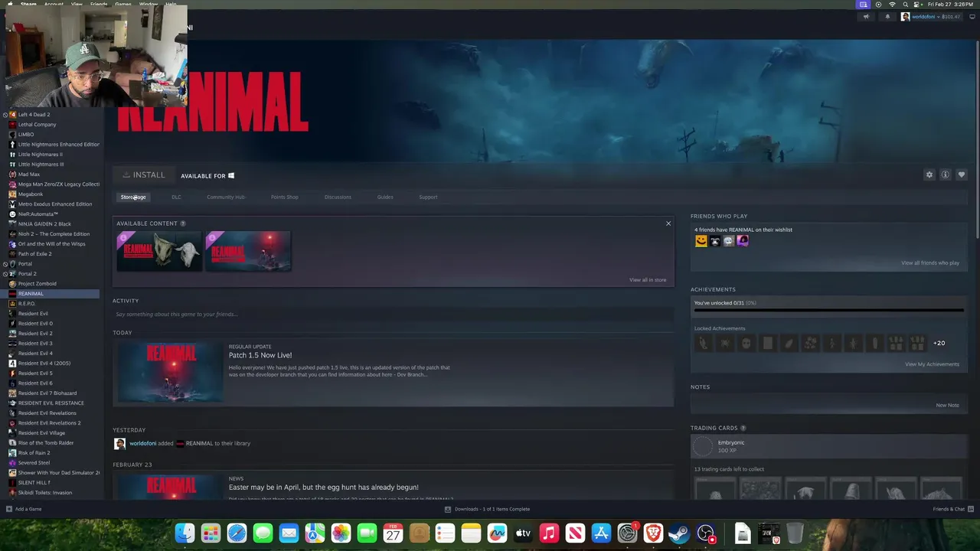Open View My Achievements link
This screenshot has width=980, height=551.
point(932,364)
